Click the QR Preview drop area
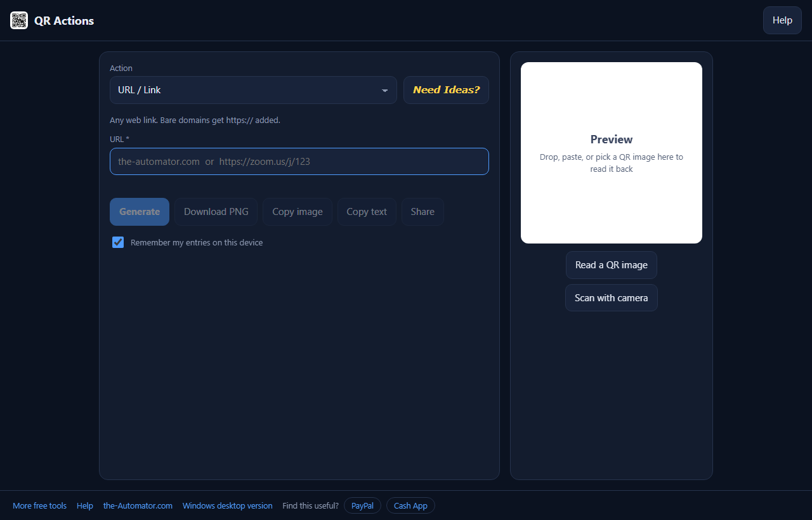Viewport: 812px width, 520px height. tap(612, 153)
